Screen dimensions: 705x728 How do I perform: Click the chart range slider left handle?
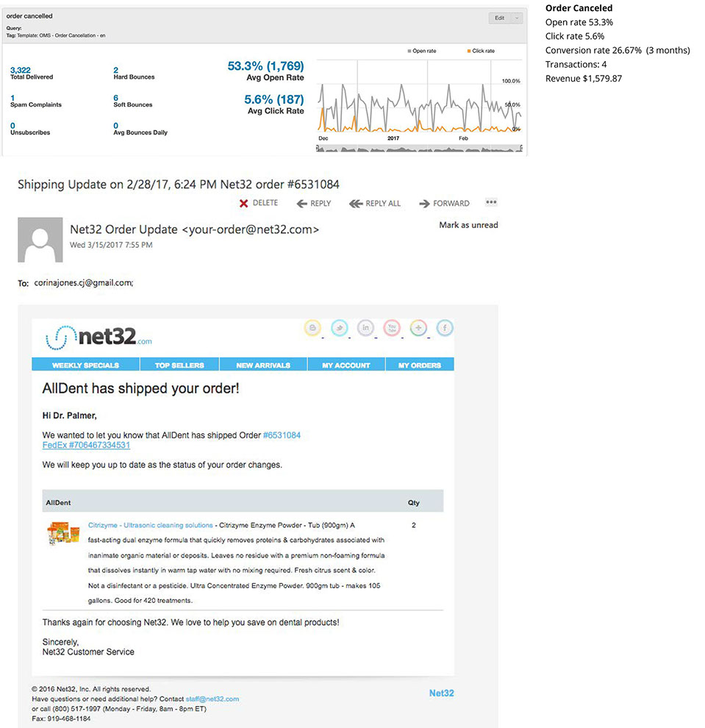coord(318,148)
